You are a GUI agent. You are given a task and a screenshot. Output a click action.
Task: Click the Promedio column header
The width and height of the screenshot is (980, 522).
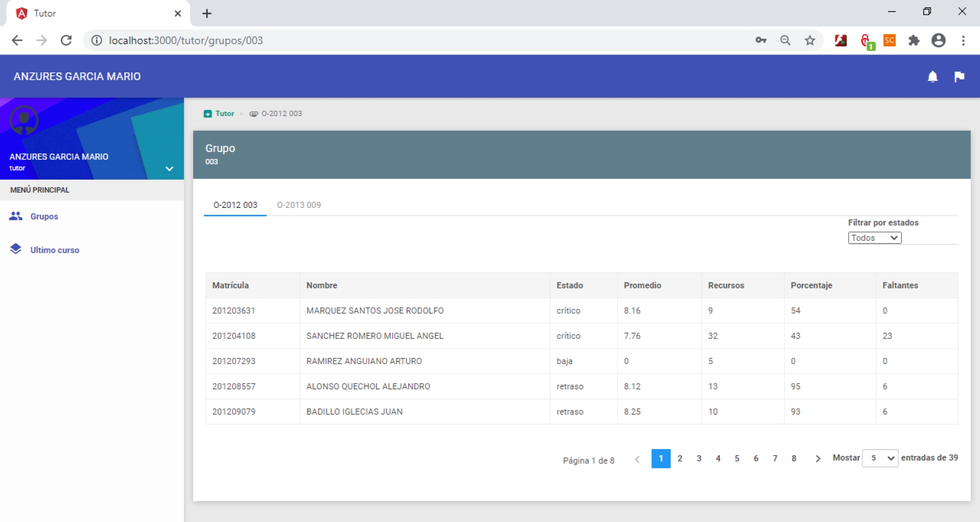point(642,285)
